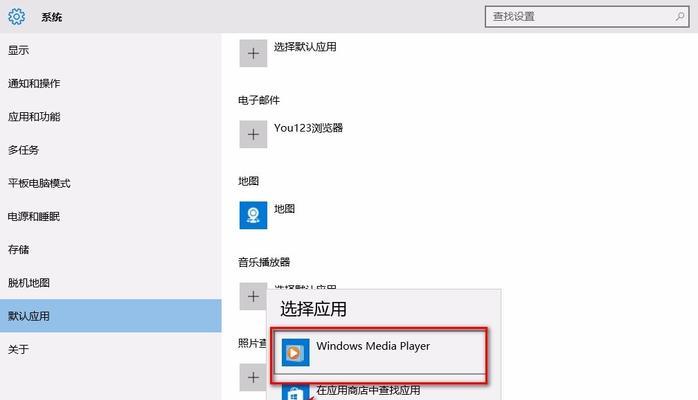Click the blue 地图 app icon
Image resolution: width=698 pixels, height=400 pixels.
pos(253,215)
